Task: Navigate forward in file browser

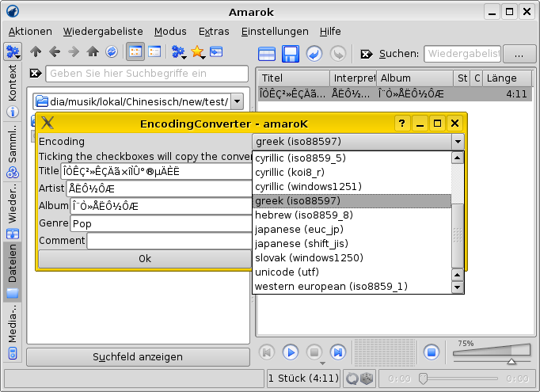Action: [x=74, y=52]
